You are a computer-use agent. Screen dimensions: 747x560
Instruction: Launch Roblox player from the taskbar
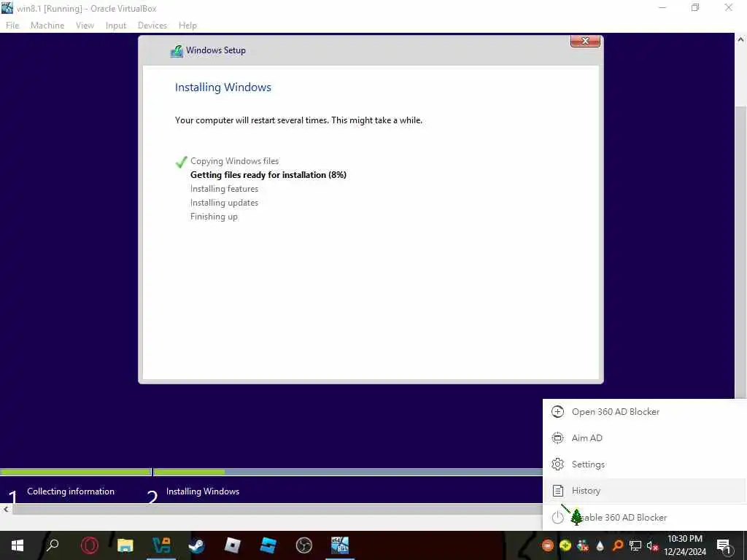pos(233,545)
